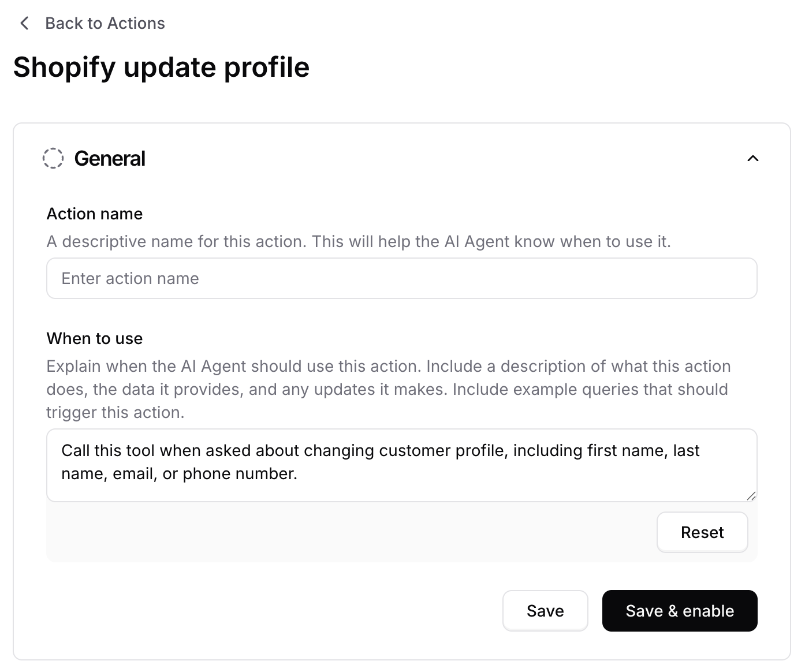
Task: Navigate back using the left arrow icon
Action: click(24, 23)
